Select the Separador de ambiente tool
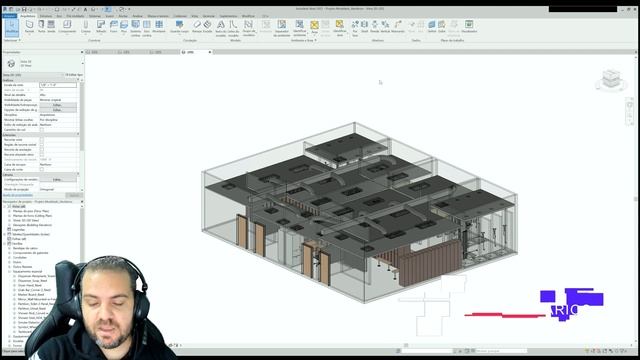This screenshot has width=640, height=360. [x=281, y=28]
